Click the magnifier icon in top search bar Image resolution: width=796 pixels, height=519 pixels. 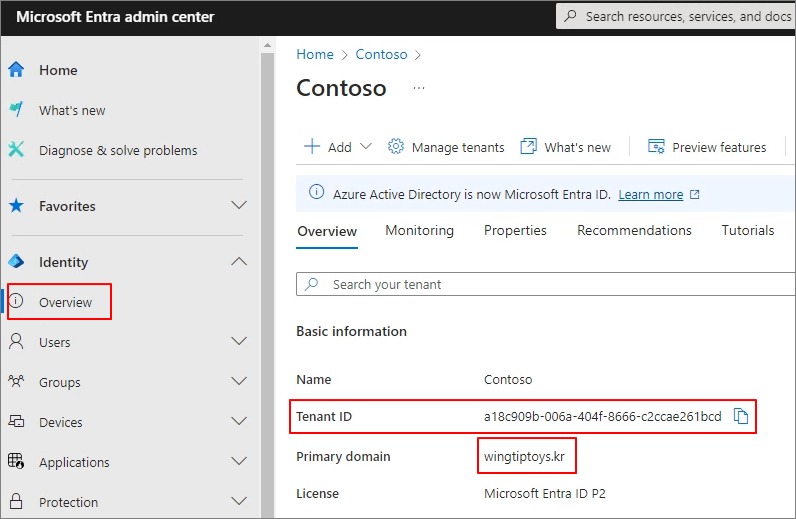(x=571, y=16)
